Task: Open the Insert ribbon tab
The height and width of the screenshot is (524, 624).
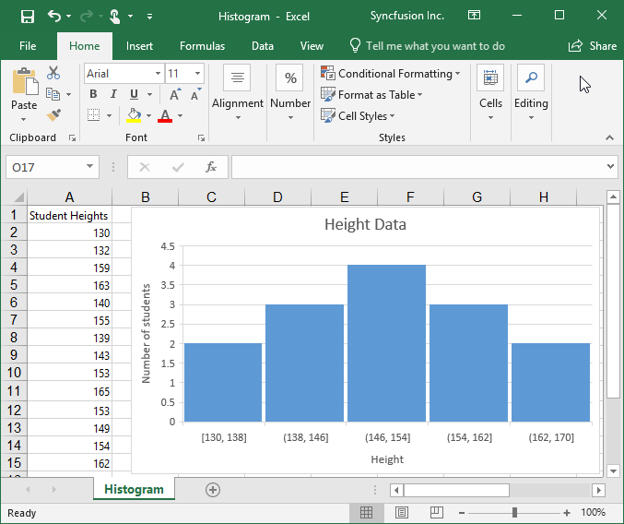Action: coord(139,46)
